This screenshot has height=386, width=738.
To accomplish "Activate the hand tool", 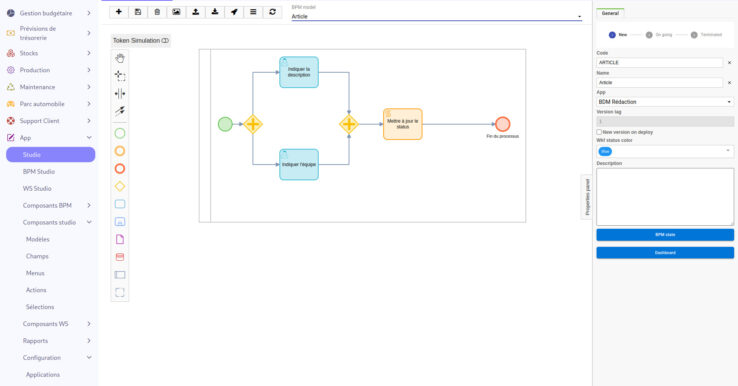I will point(120,58).
